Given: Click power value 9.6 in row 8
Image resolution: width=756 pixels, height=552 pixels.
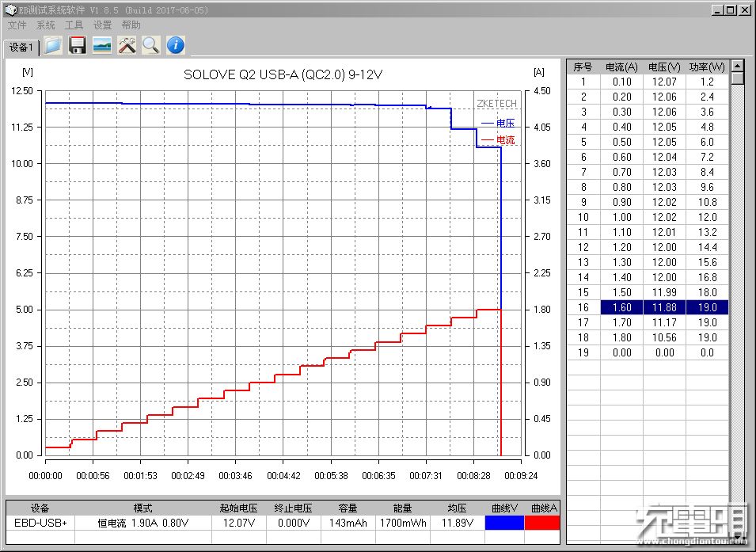Looking at the screenshot, I should pos(707,187).
